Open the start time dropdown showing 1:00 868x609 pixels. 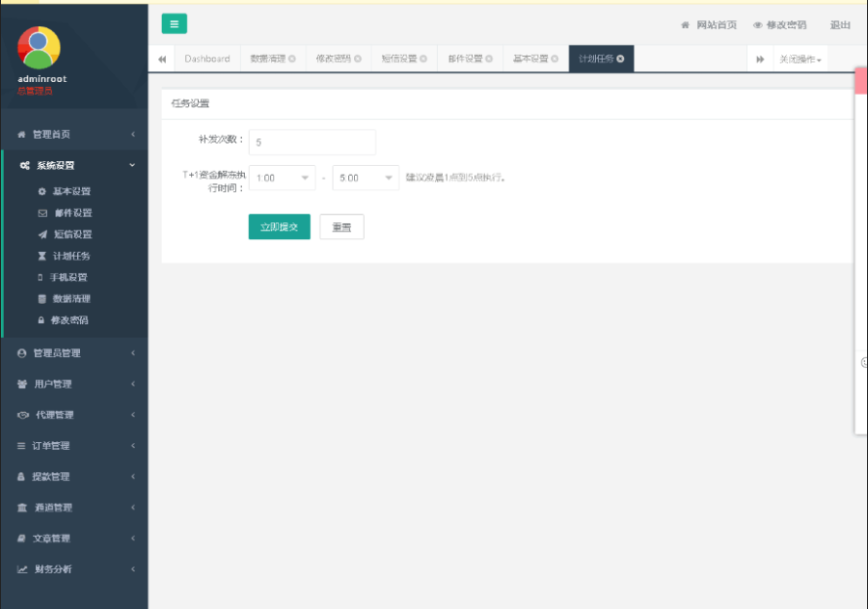pyautogui.click(x=283, y=178)
